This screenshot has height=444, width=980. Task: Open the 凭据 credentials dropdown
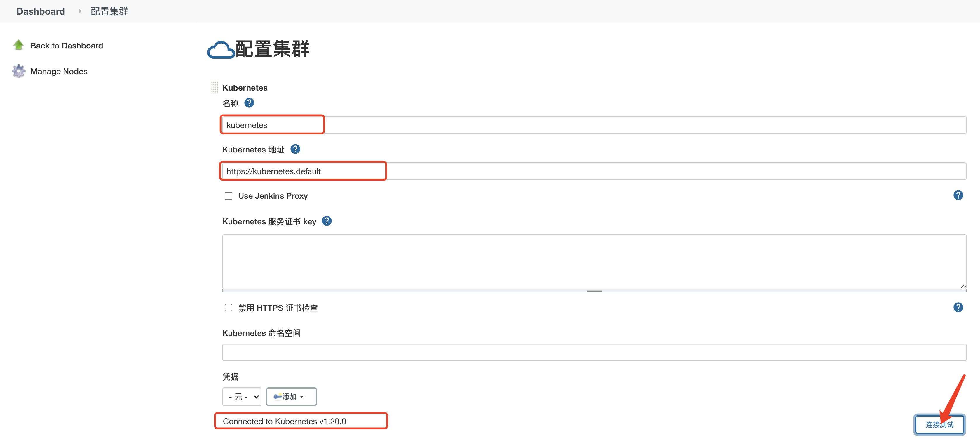click(x=242, y=397)
